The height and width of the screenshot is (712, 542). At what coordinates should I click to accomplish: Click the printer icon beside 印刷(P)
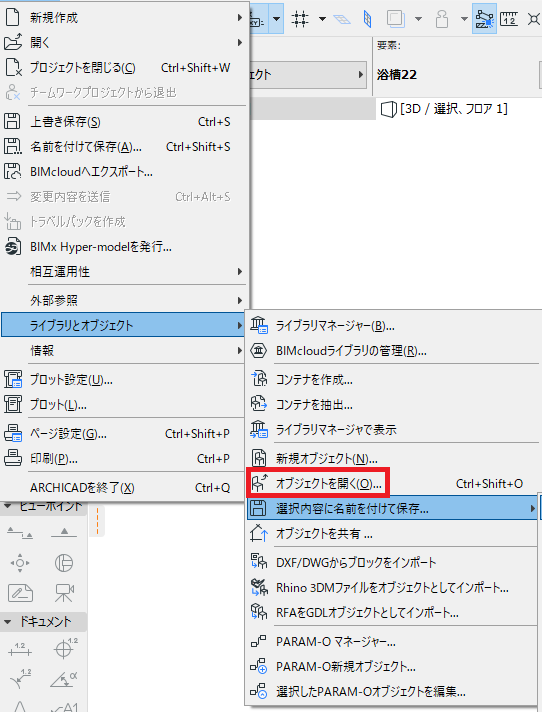point(13,458)
